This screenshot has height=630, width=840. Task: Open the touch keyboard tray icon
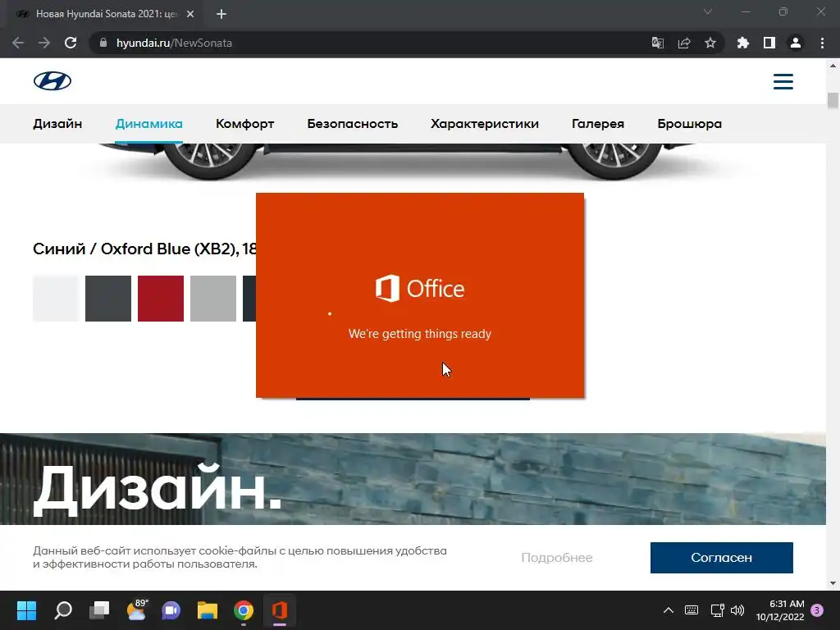pos(691,610)
